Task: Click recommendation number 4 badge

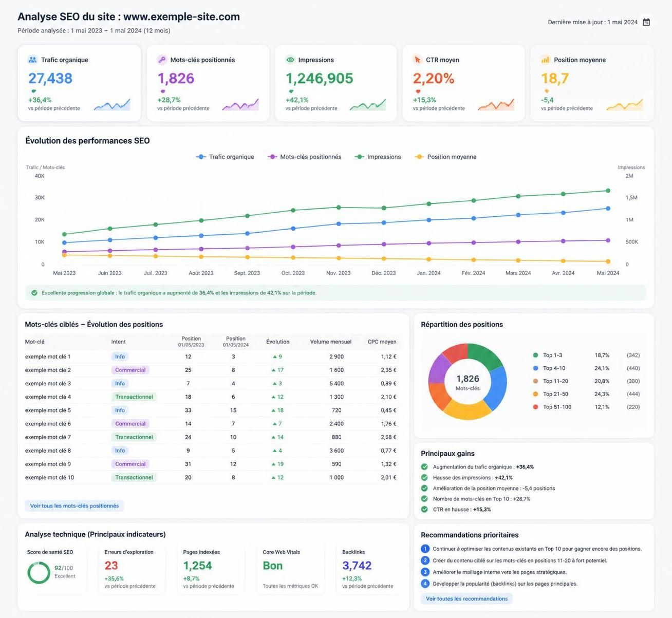Action: click(425, 584)
